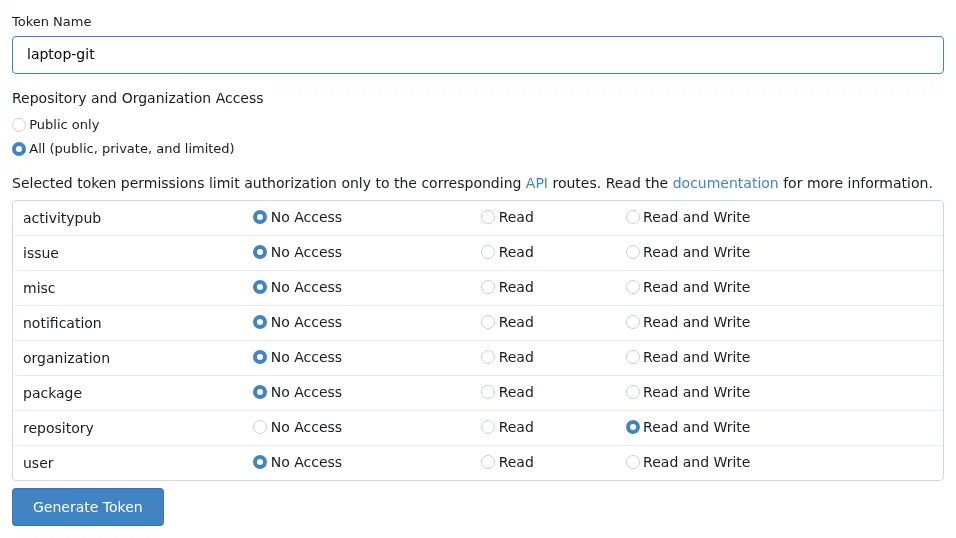Set repository to Read
Viewport: 956px width, 538px height.
click(488, 427)
